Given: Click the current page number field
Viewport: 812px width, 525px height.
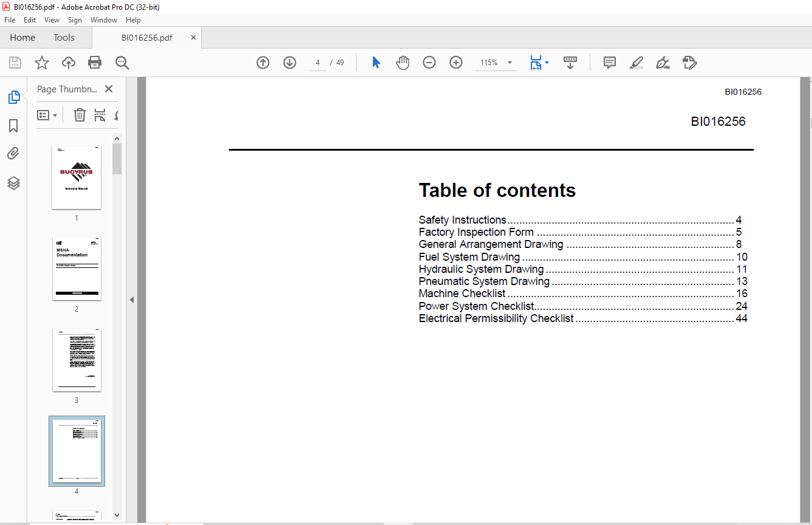Looking at the screenshot, I should [318, 63].
